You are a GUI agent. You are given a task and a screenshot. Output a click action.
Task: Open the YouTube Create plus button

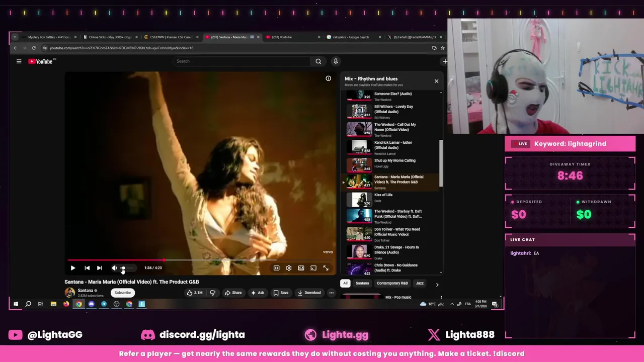[x=445, y=61]
